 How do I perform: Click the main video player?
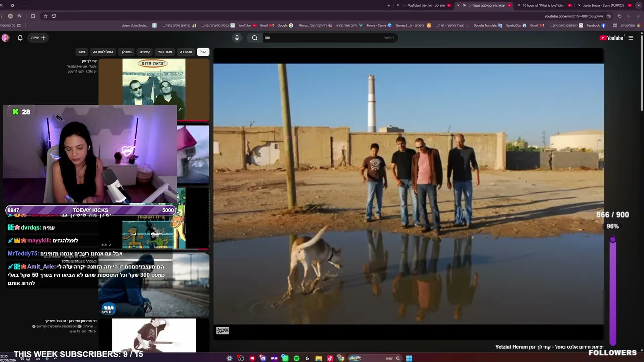(409, 194)
